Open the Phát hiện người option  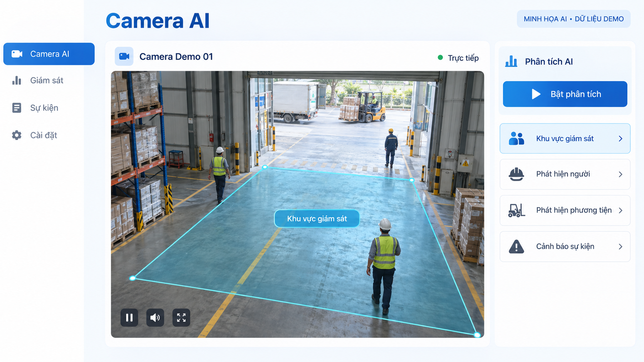pyautogui.click(x=565, y=174)
